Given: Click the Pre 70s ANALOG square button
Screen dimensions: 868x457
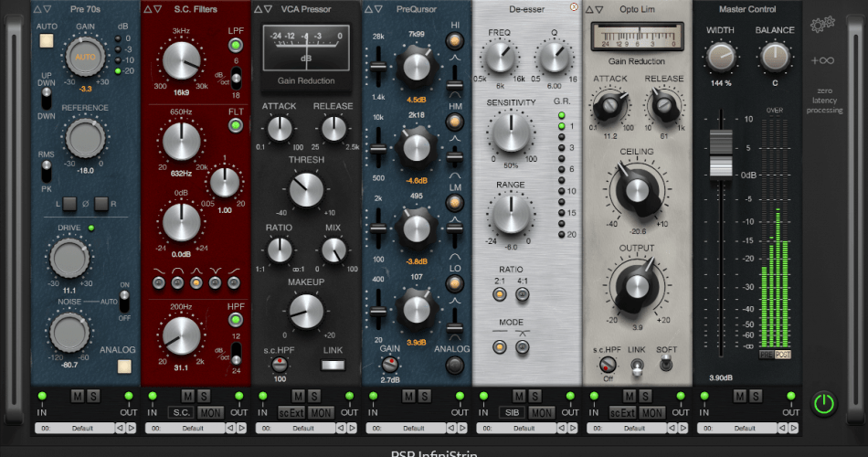Looking at the screenshot, I should (x=124, y=367).
